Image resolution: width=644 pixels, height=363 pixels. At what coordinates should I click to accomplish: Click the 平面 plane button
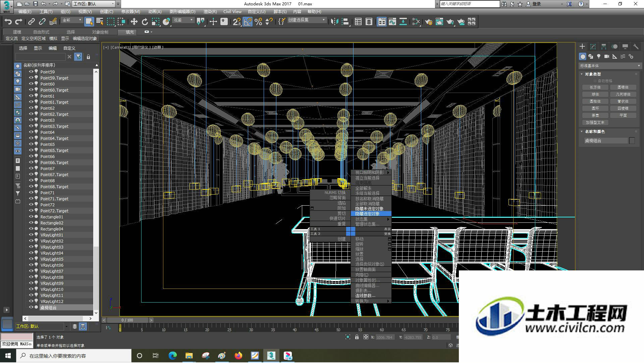pyautogui.click(x=623, y=115)
